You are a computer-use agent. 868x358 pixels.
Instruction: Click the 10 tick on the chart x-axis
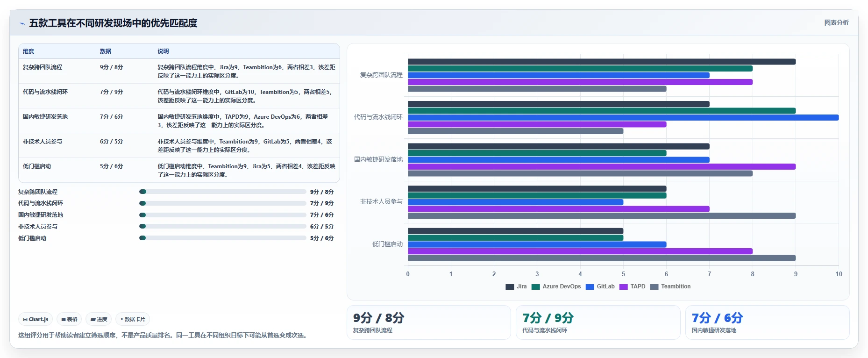click(839, 274)
